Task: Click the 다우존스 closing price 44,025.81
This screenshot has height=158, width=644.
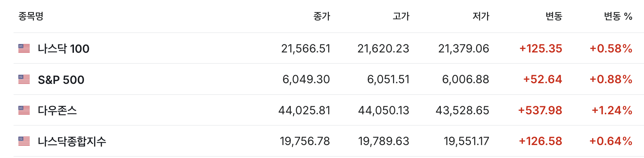Action: 304,110
